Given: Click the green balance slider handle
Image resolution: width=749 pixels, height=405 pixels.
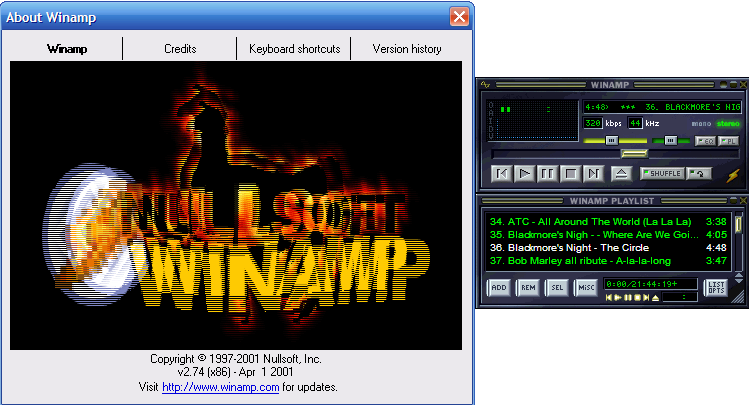Looking at the screenshot, I should (x=671, y=140).
